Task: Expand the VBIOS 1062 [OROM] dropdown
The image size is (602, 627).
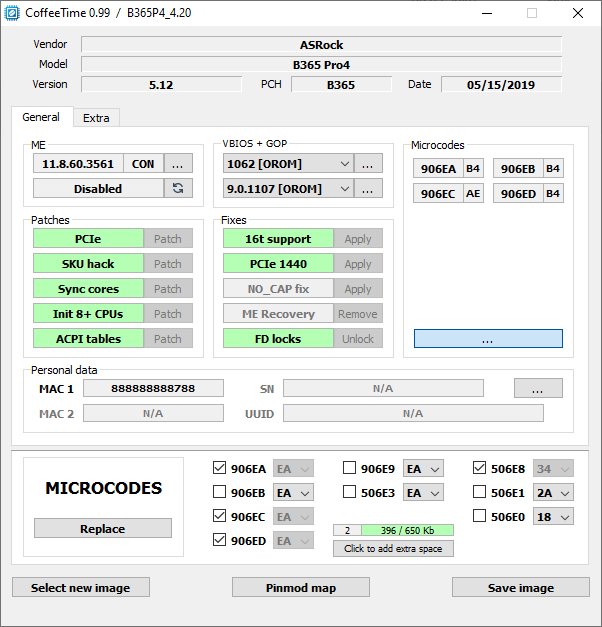Action: pos(288,164)
